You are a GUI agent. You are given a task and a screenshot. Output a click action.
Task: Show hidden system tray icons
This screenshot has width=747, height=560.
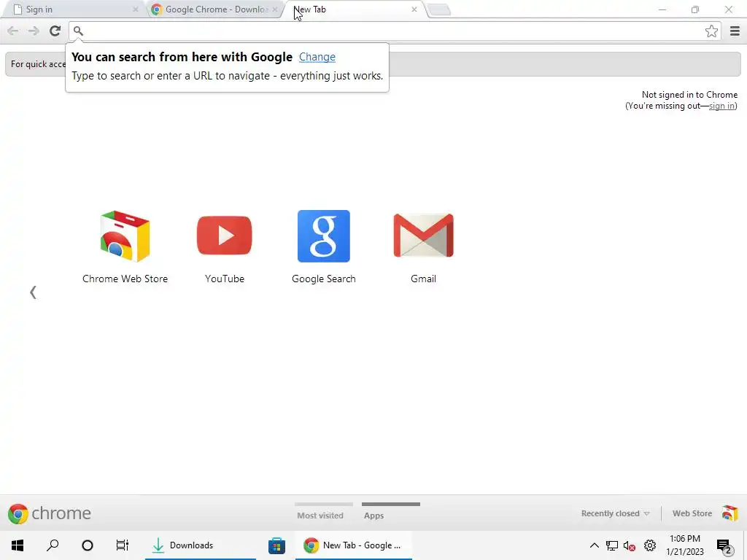click(594, 545)
